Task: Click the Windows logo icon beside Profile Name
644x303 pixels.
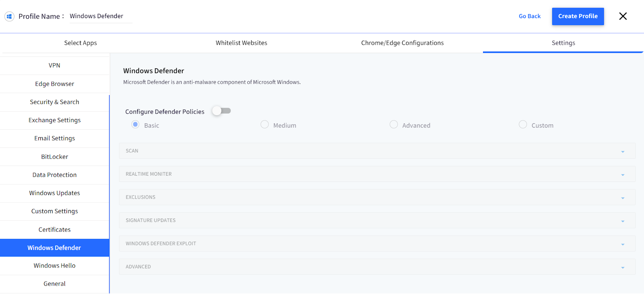Action: (9, 17)
